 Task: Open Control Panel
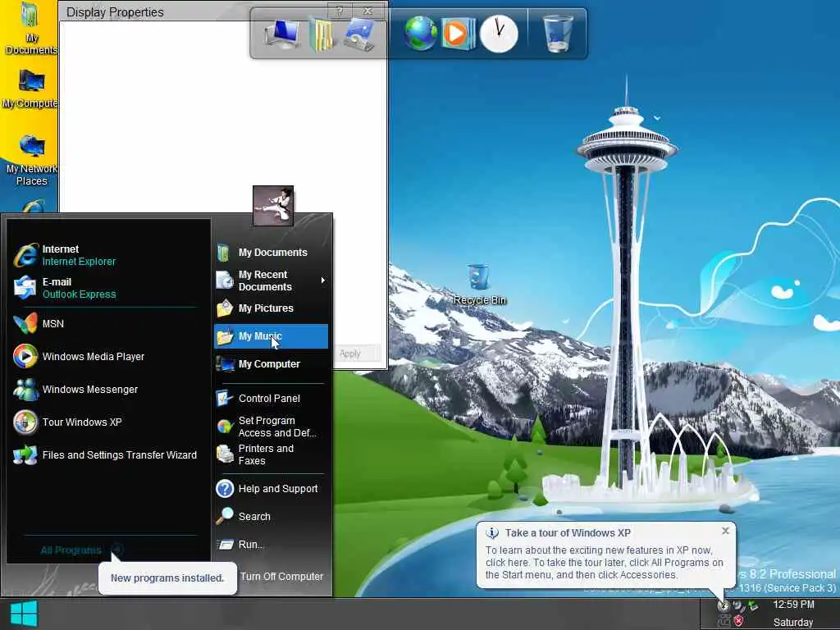coord(271,398)
